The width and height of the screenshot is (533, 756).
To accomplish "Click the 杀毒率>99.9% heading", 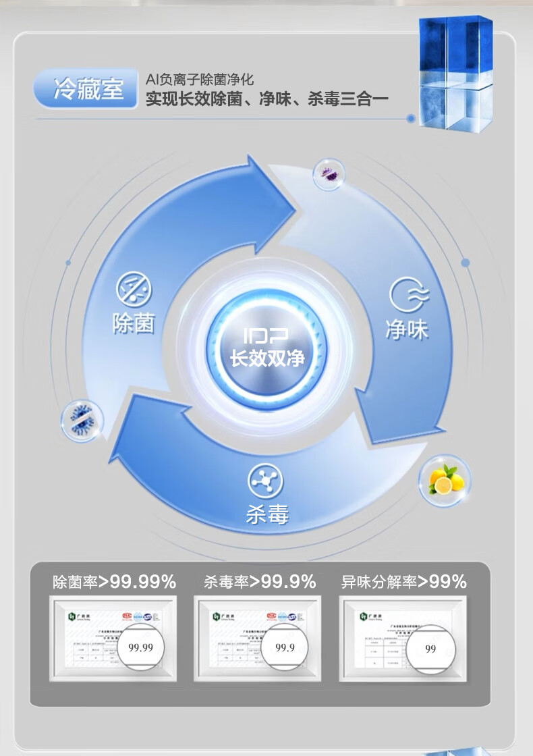I will (x=260, y=582).
